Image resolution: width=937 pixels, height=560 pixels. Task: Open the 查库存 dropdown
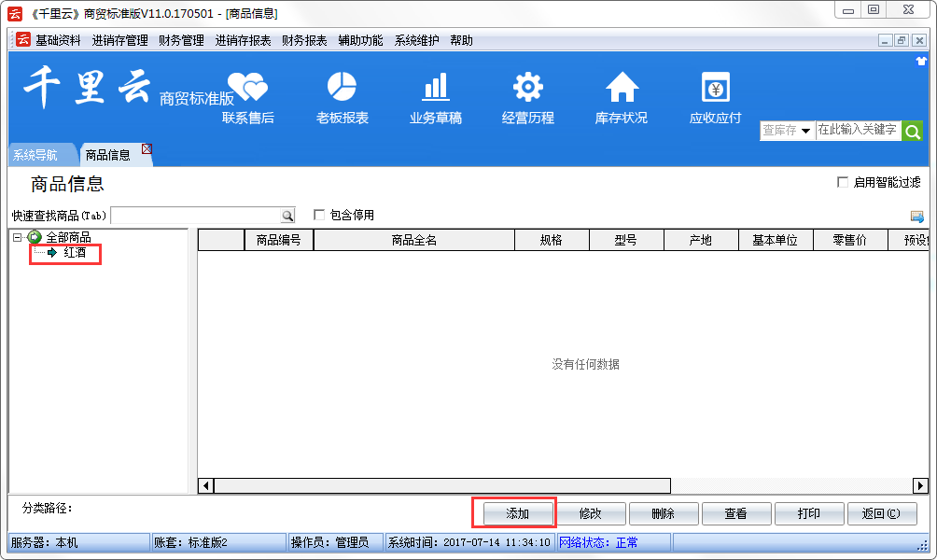(x=786, y=131)
